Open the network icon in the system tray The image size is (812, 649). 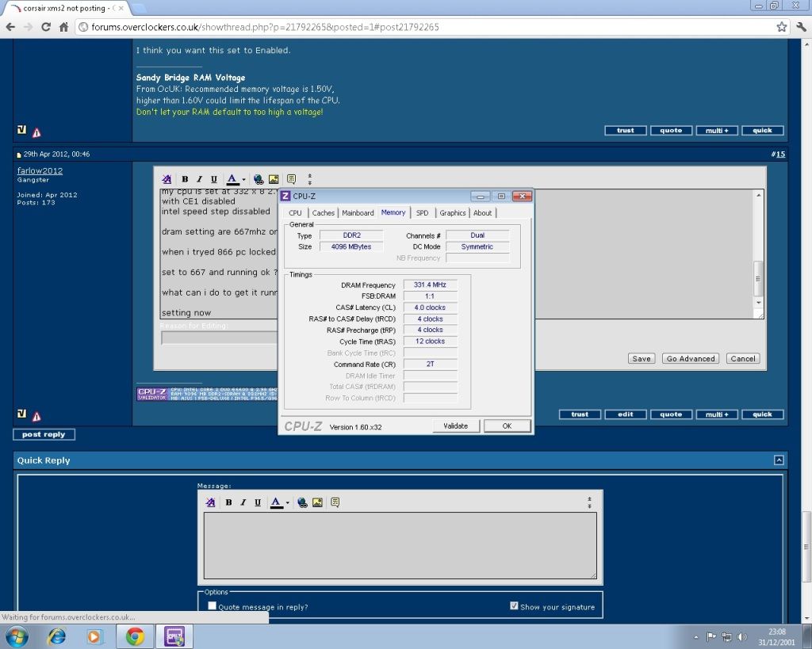click(x=727, y=636)
